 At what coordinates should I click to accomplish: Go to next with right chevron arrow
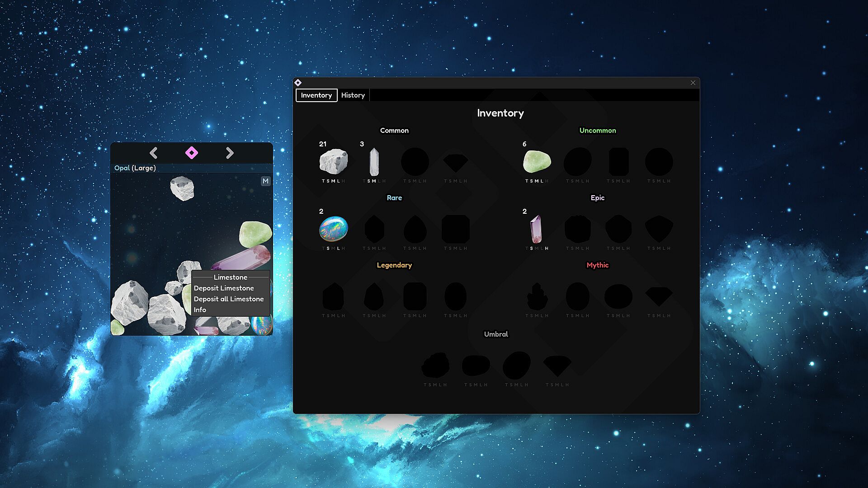[230, 153]
